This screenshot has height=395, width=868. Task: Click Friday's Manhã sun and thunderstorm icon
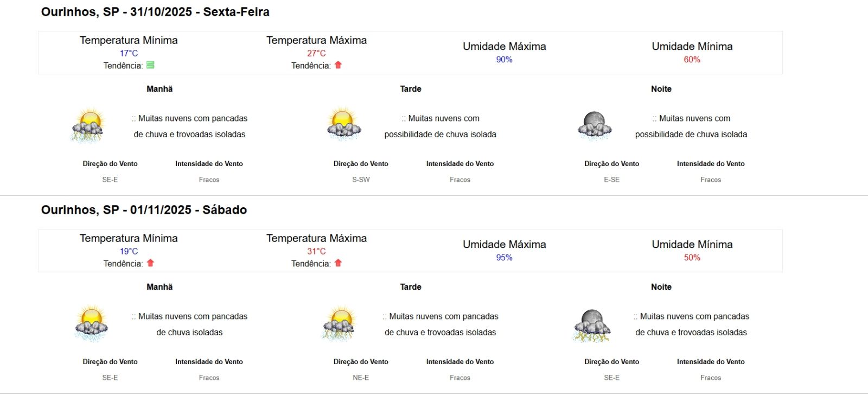coord(88,125)
